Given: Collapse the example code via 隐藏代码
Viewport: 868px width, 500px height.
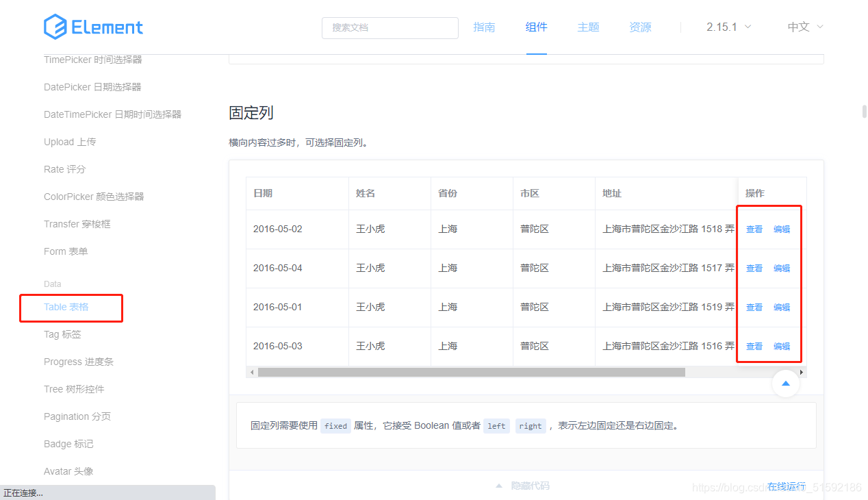Looking at the screenshot, I should point(529,485).
